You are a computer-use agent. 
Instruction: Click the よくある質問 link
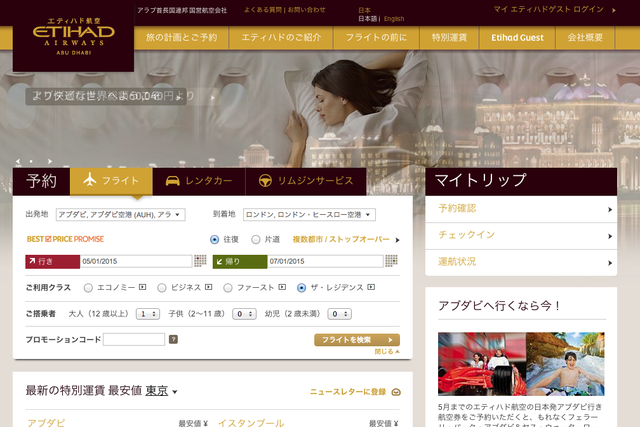[x=263, y=10]
